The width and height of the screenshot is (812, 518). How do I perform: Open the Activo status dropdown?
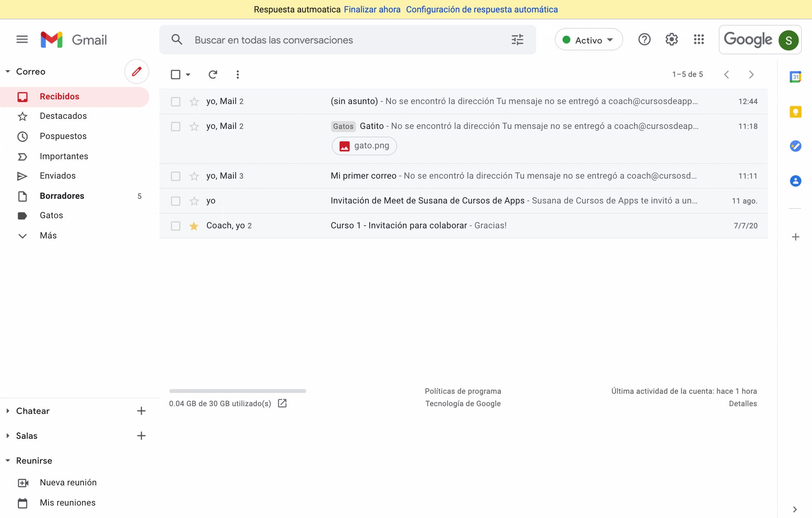589,40
